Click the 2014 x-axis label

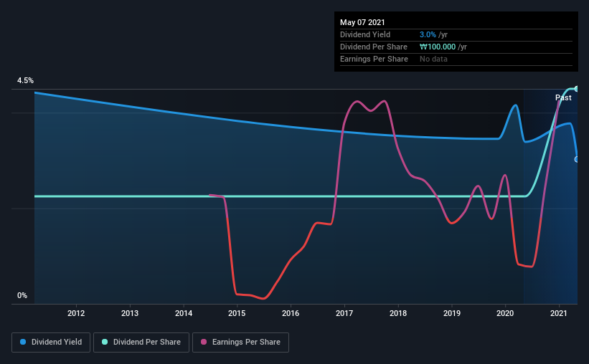[184, 313]
